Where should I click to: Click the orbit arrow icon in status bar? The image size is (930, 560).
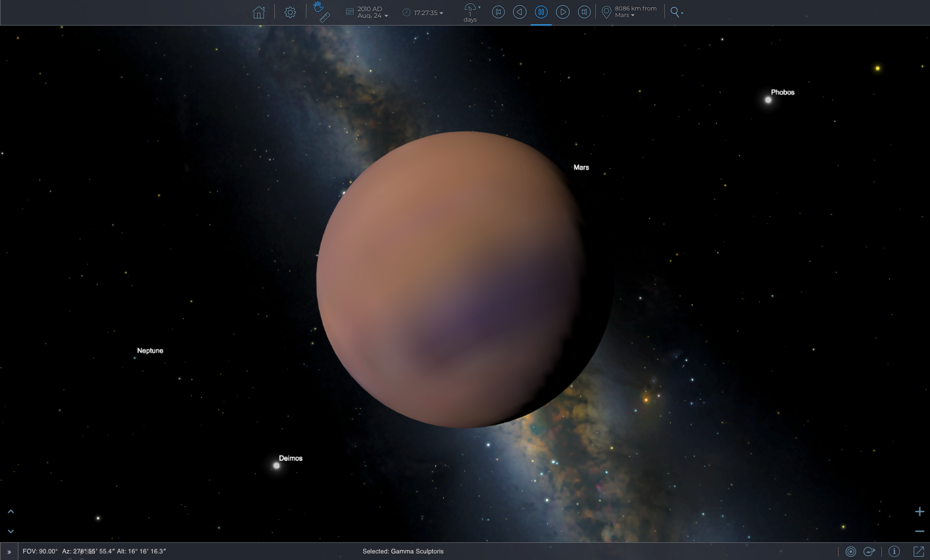pos(869,551)
